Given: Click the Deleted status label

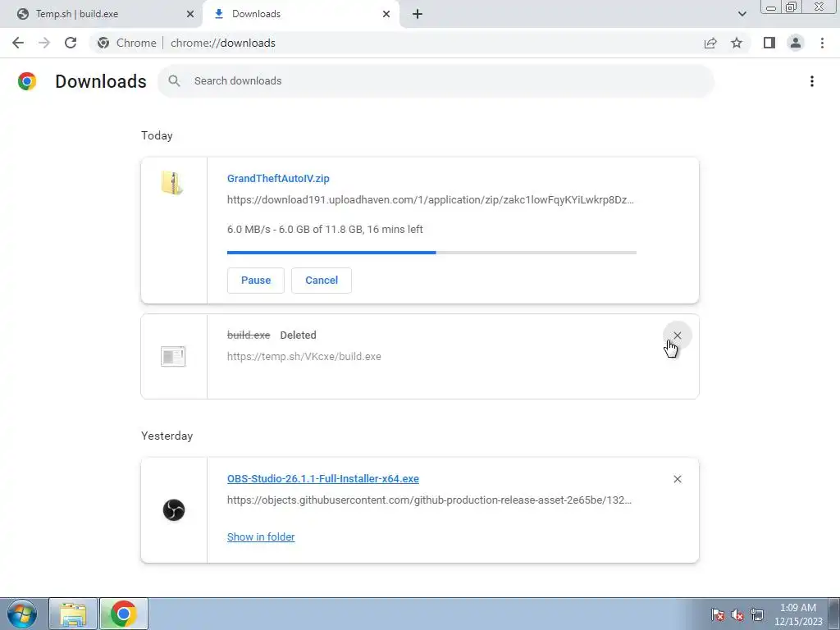Looking at the screenshot, I should (x=298, y=335).
